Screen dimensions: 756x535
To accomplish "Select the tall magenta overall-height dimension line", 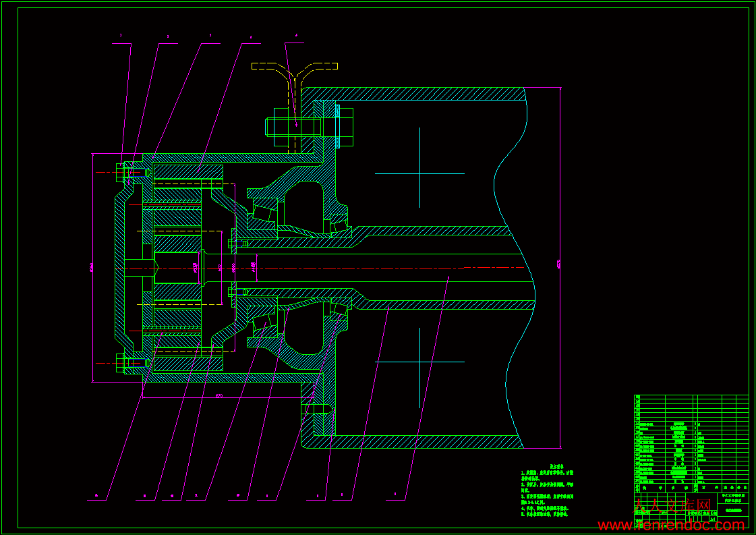I will coord(560,268).
